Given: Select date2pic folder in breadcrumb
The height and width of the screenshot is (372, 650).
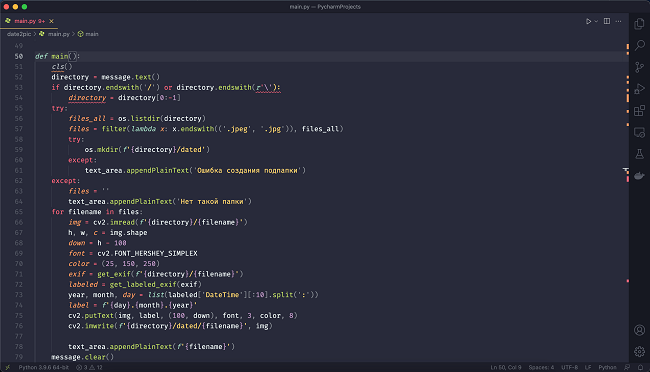Looking at the screenshot, I should pos(19,34).
